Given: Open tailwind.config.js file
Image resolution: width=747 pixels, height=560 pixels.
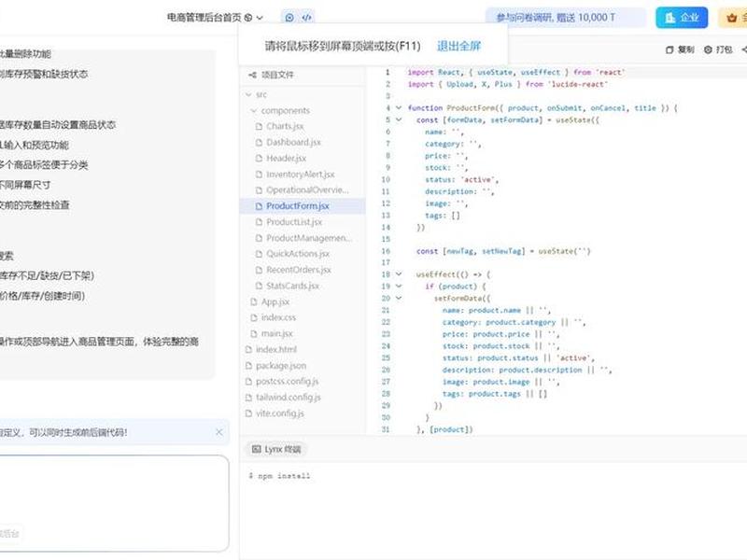Looking at the screenshot, I should pyautogui.click(x=289, y=398).
